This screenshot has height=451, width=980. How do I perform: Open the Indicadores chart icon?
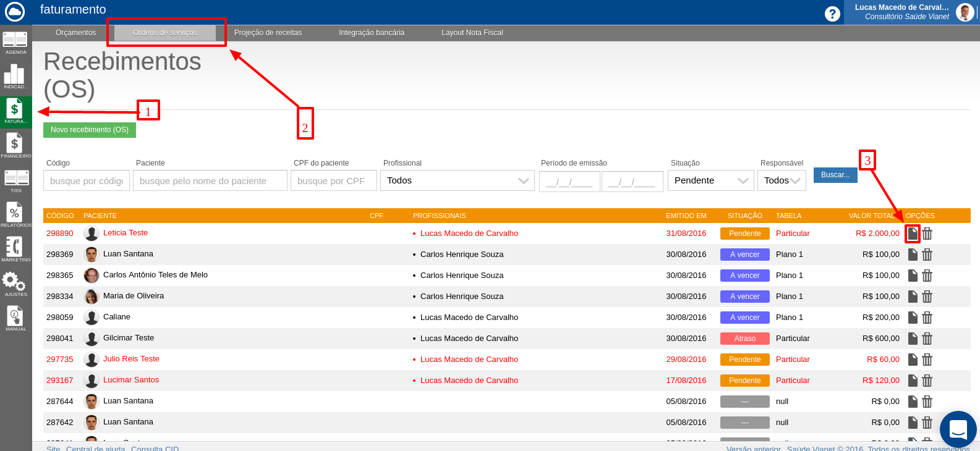tap(15, 75)
